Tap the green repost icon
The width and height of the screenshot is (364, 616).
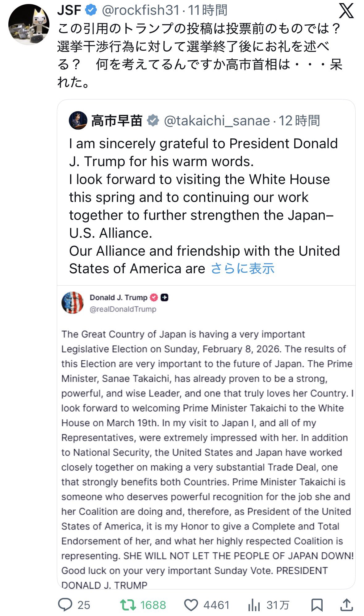pyautogui.click(x=128, y=605)
